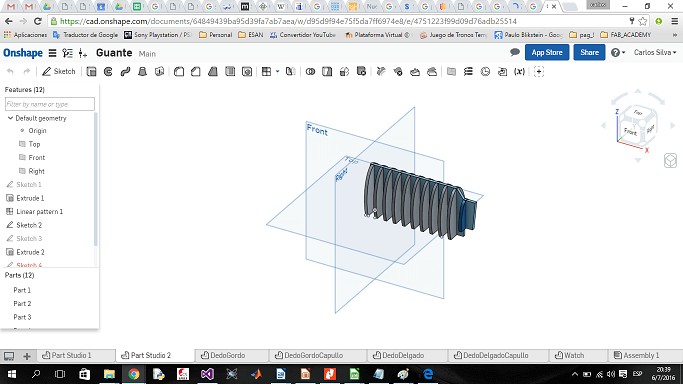Click the Undo arrow in the toolbar
Screen dimensions: 683x384
[10, 71]
